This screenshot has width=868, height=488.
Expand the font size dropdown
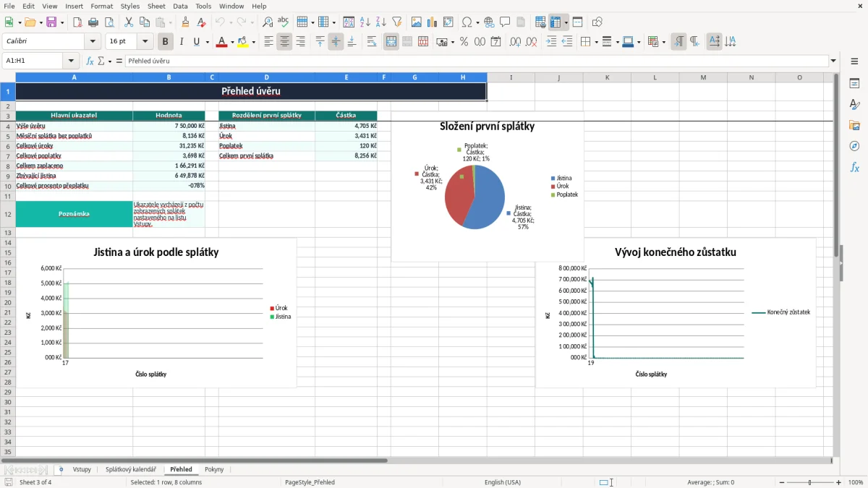point(145,42)
